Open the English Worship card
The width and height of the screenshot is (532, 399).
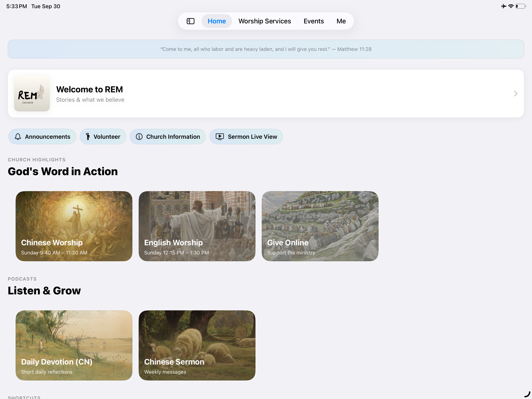[197, 226]
